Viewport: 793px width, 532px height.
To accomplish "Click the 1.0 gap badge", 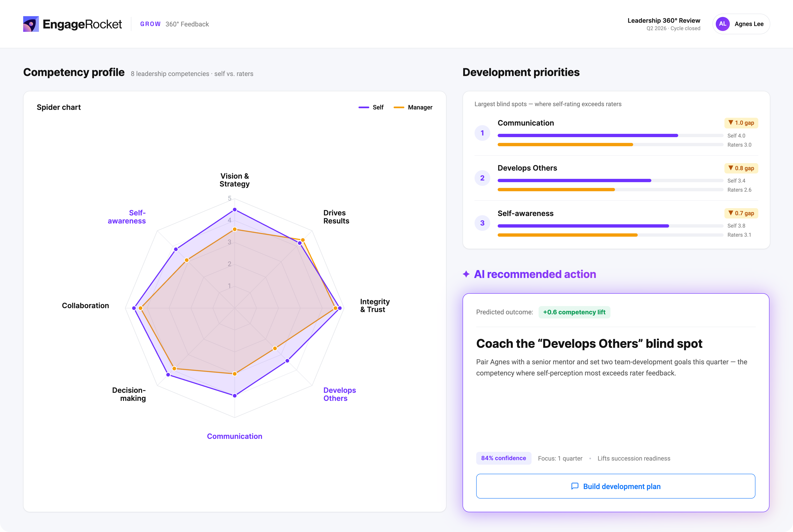I will [741, 123].
